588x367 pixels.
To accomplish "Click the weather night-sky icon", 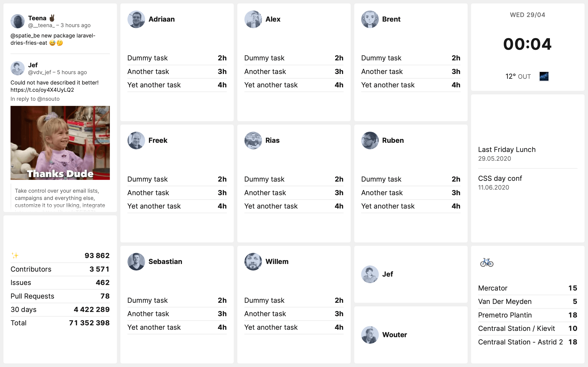I will tap(544, 76).
